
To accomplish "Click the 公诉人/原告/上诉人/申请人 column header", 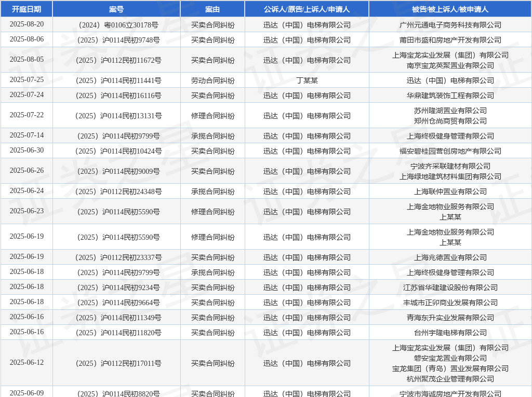I will 307,9.
